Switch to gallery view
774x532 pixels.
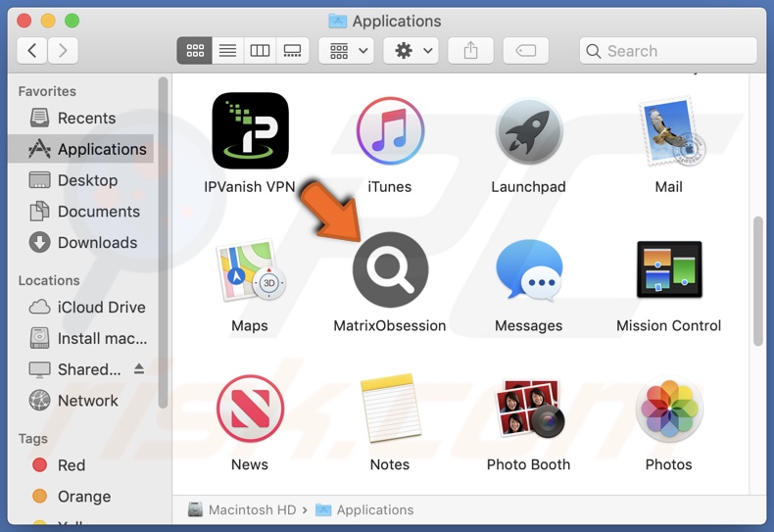(292, 50)
